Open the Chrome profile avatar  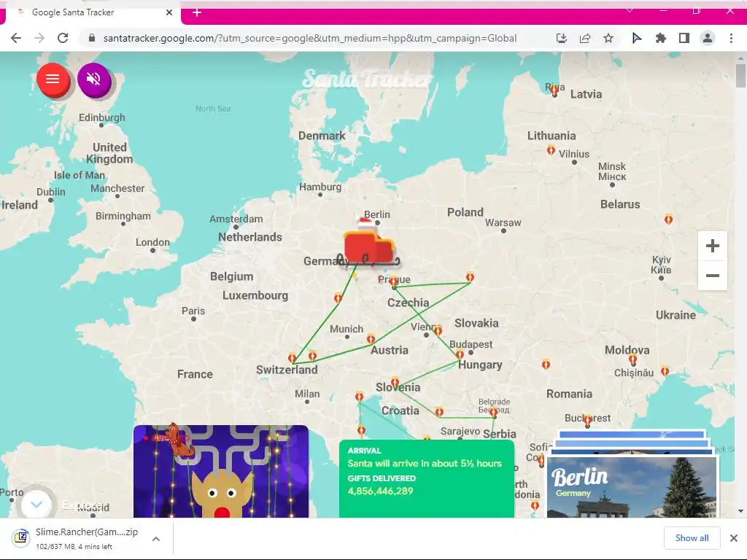708,38
